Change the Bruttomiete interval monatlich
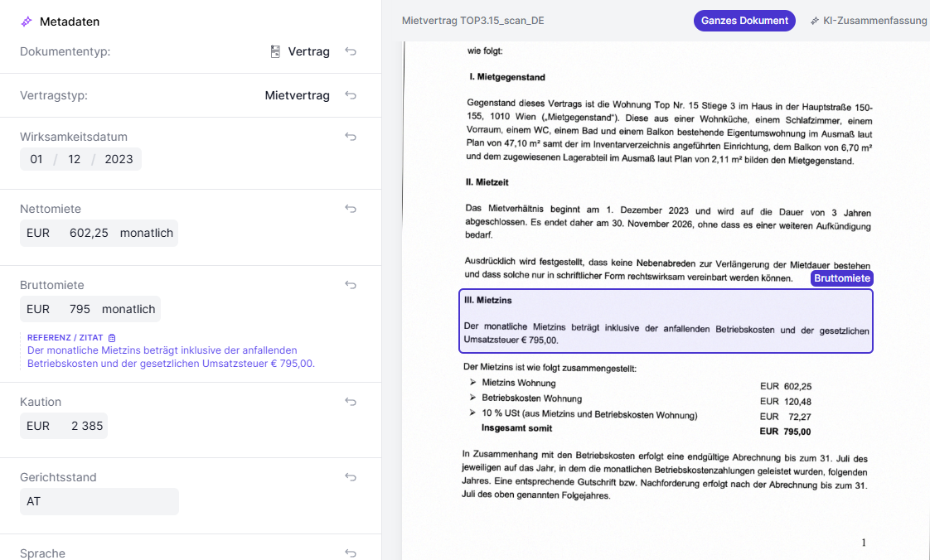 coord(128,309)
